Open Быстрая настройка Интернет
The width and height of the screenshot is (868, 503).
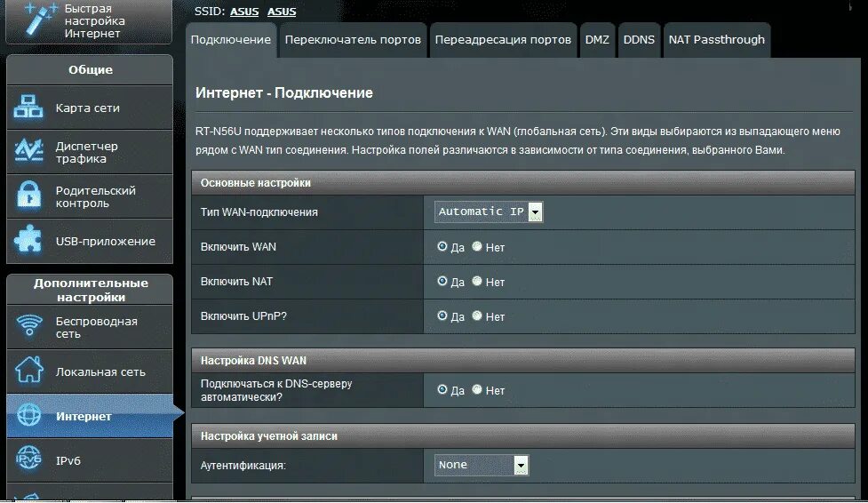tap(89, 21)
